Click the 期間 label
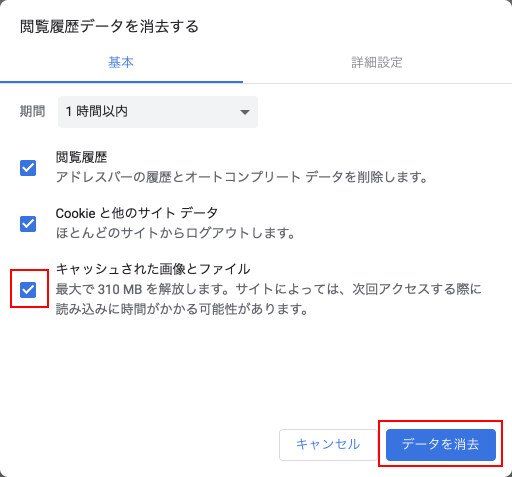 click(32, 111)
